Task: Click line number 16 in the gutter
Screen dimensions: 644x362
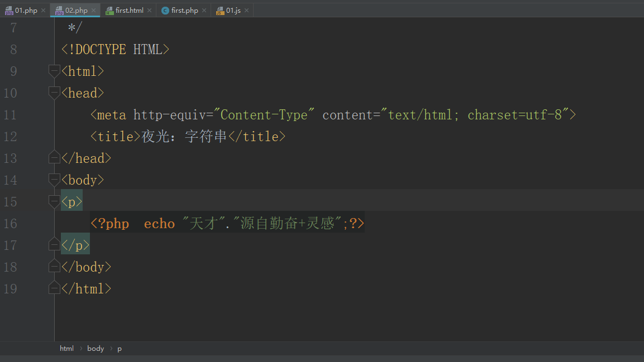Action: click(x=11, y=223)
